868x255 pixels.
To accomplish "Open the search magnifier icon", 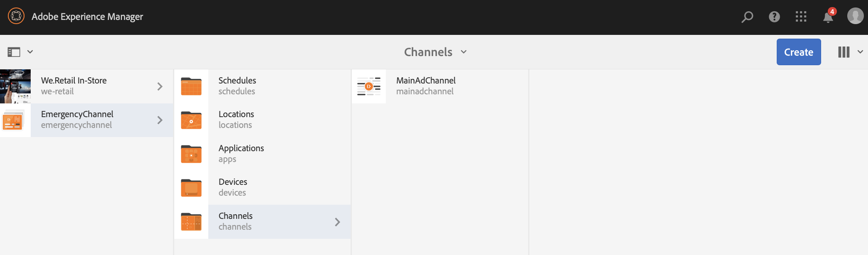I will tap(747, 17).
